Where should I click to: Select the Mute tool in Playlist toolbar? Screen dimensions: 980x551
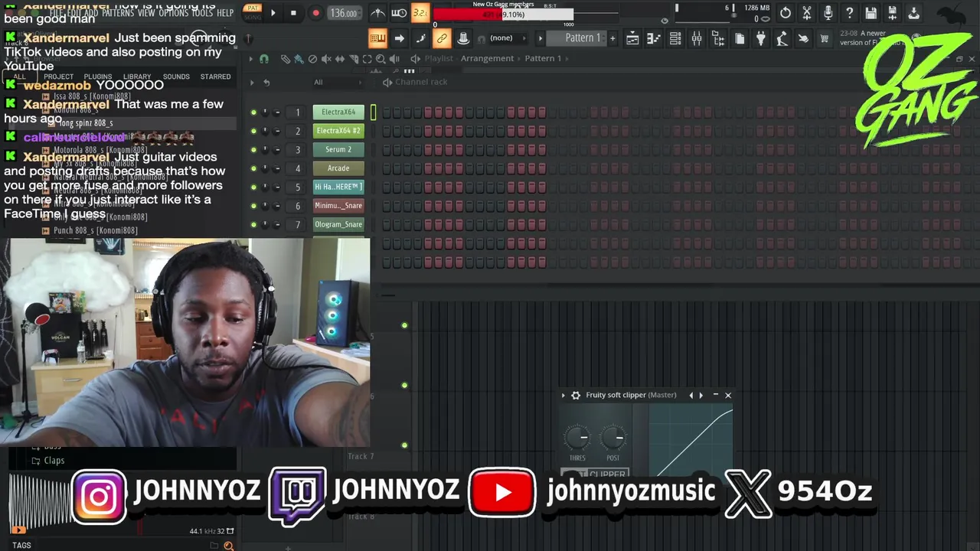click(x=326, y=59)
